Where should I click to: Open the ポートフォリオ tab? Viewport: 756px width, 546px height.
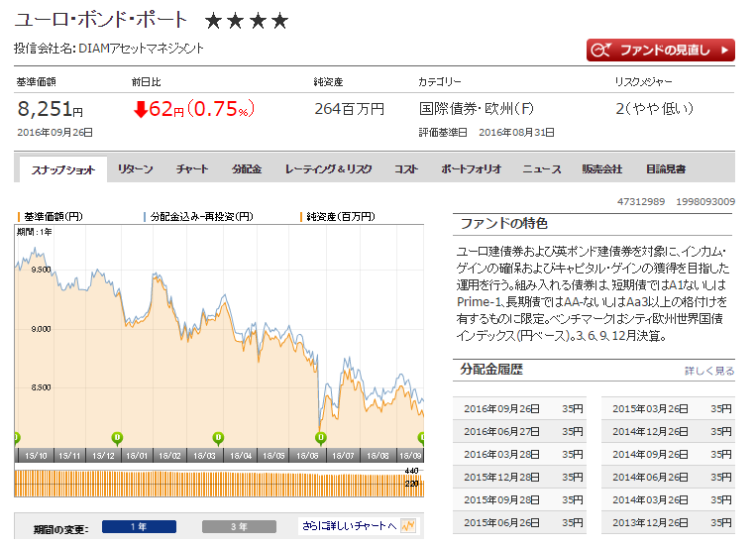[471, 168]
